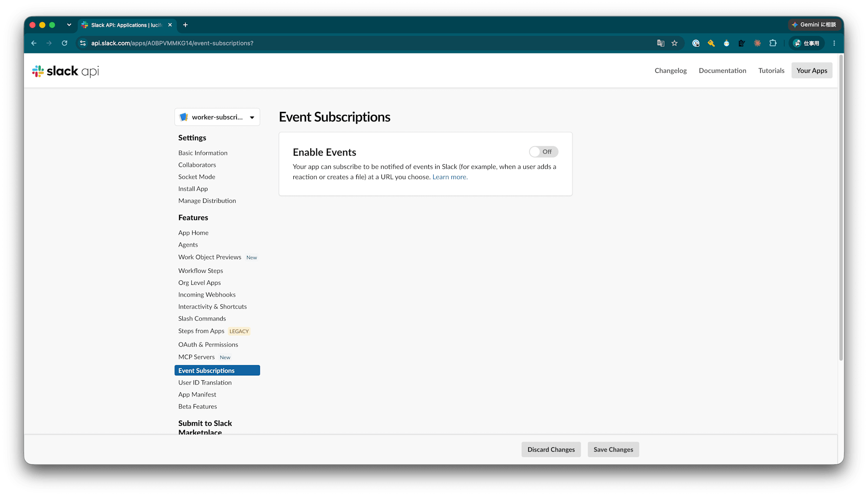Open the Changelog page
Screen dimensions: 868x496
click(671, 71)
